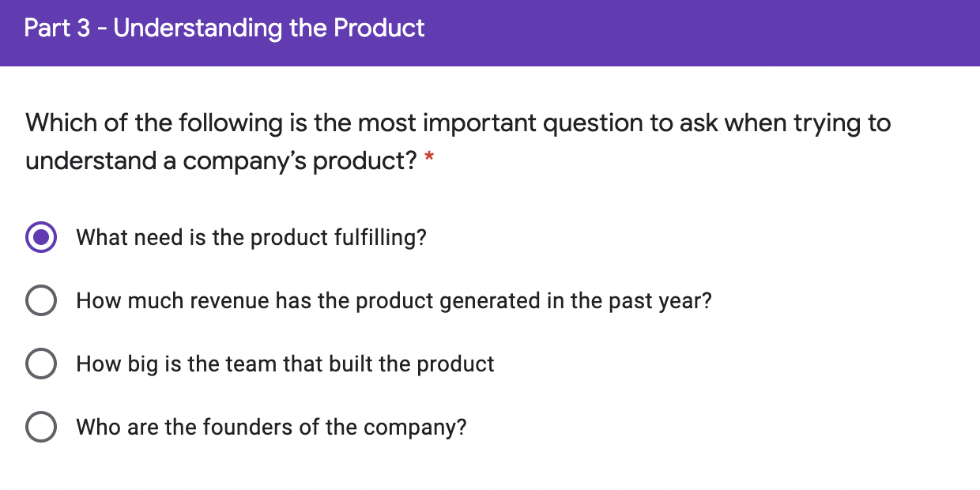980x490 pixels.
Task: Click the "What need is the product fulfilling?" label
Action: [251, 237]
